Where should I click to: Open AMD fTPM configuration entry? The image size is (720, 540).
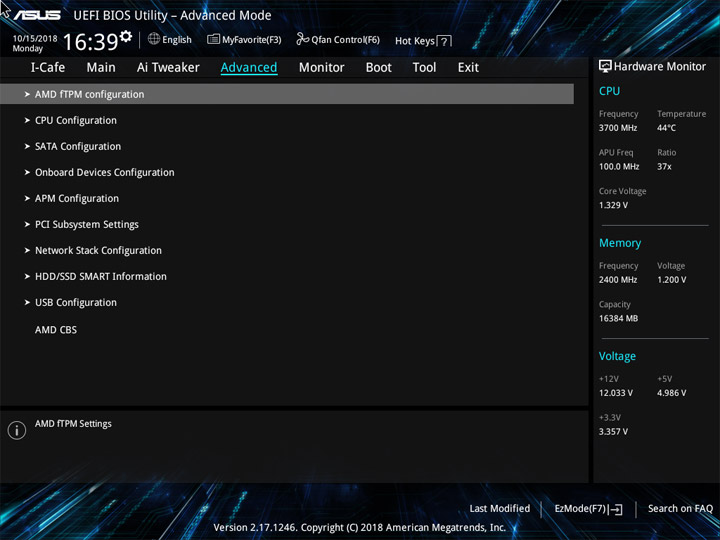tap(287, 94)
